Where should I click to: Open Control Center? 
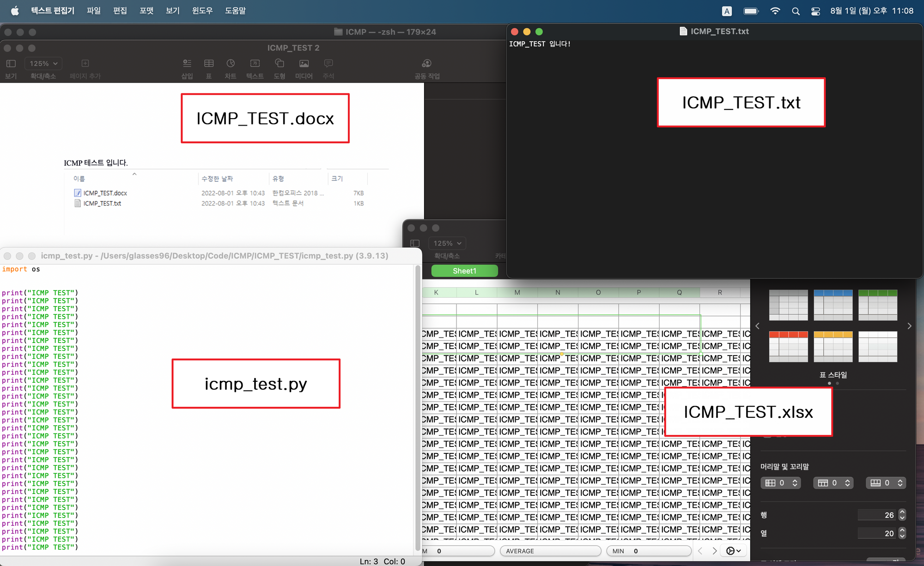815,11
